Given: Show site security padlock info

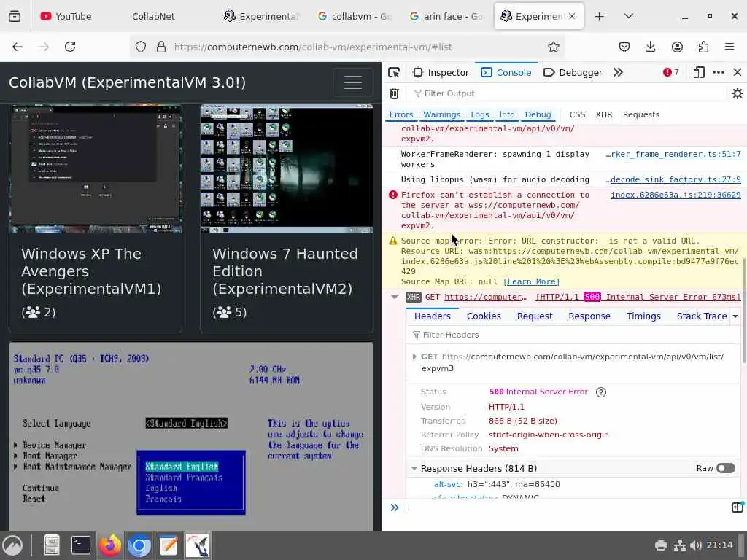Looking at the screenshot, I should (x=161, y=47).
